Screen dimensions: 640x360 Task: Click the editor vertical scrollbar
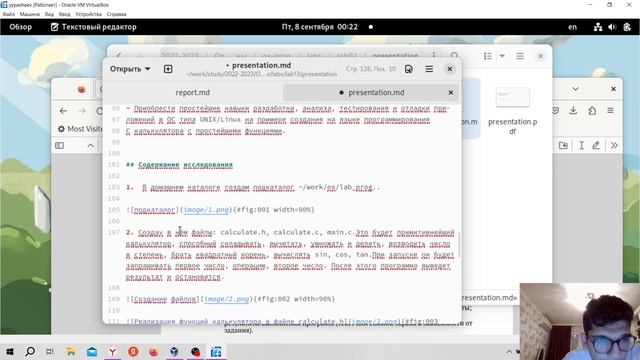459,245
